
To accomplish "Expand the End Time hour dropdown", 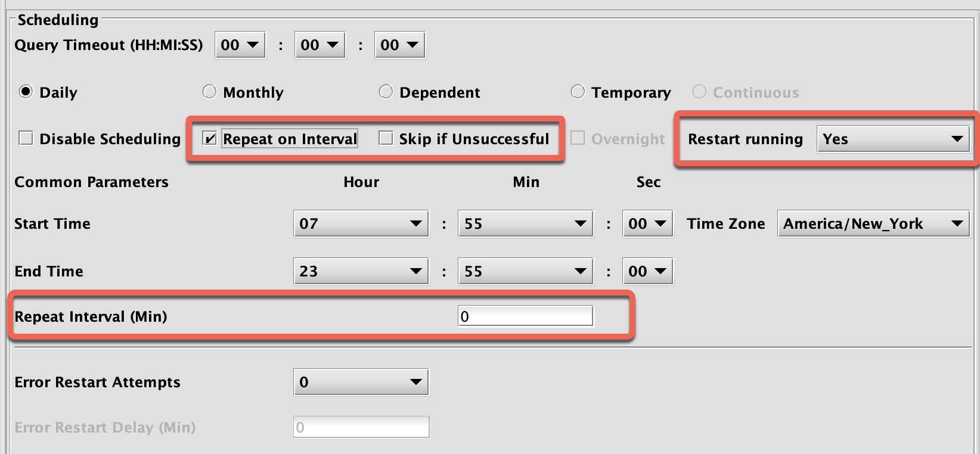I will coord(361,271).
